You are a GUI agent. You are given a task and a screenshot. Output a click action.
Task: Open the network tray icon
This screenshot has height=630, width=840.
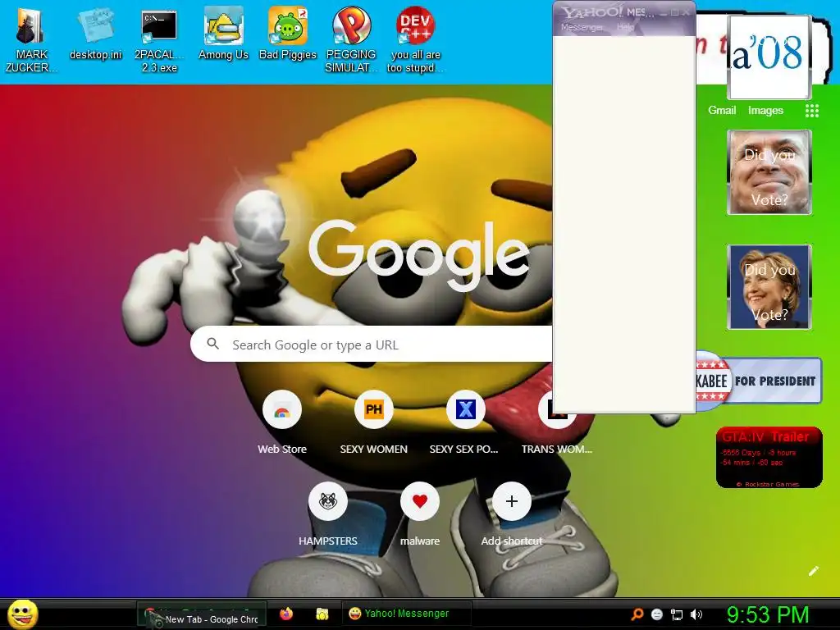click(677, 614)
